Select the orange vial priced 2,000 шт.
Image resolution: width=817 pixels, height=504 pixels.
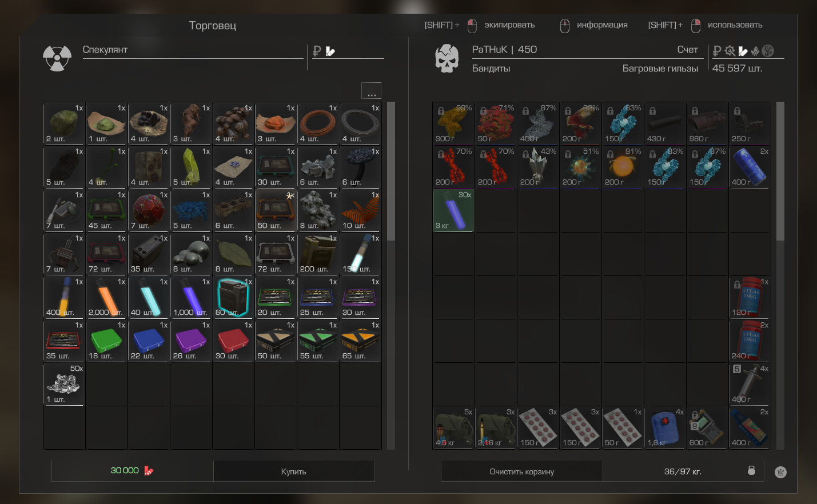[106, 297]
